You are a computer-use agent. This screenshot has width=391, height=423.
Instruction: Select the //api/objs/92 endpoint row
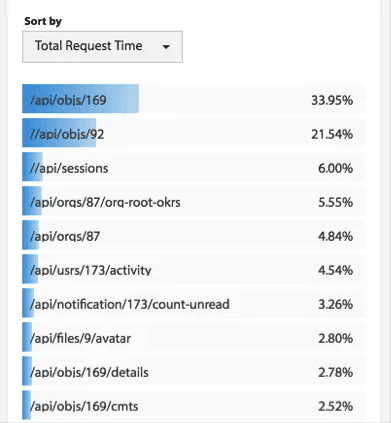pos(194,133)
